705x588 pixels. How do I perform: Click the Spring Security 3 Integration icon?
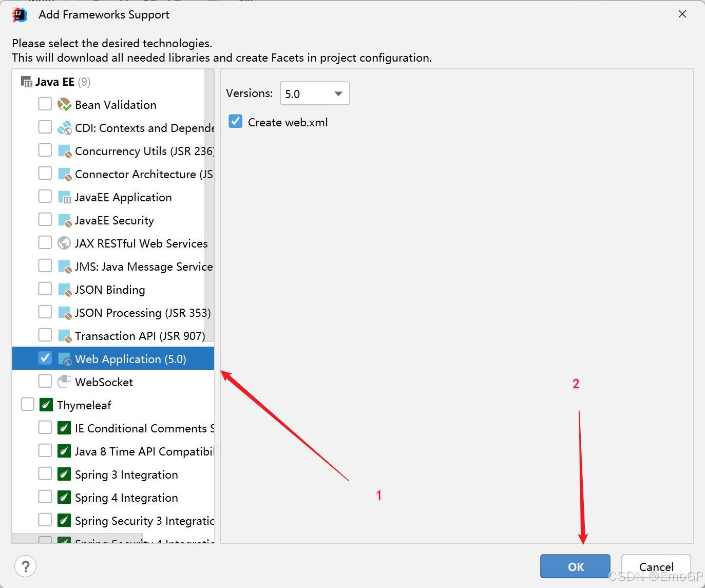(64, 520)
